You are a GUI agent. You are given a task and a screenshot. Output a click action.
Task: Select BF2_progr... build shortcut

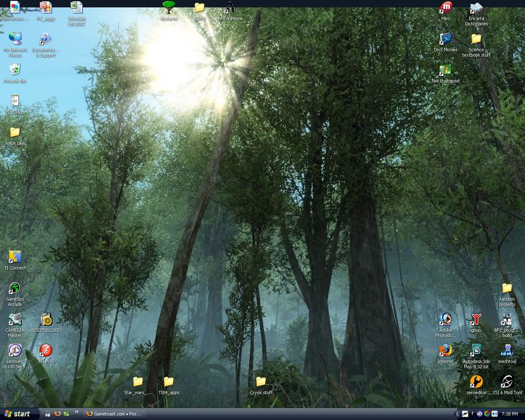coord(507,325)
